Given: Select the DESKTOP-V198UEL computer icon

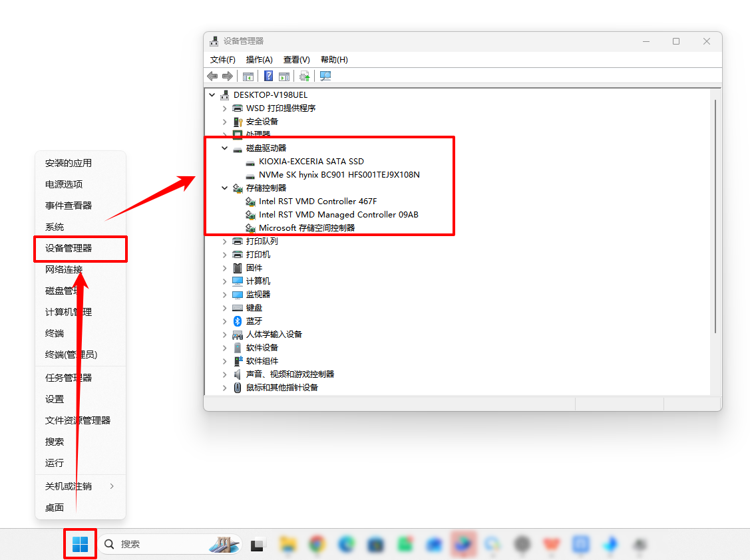Looking at the screenshot, I should pos(224,95).
